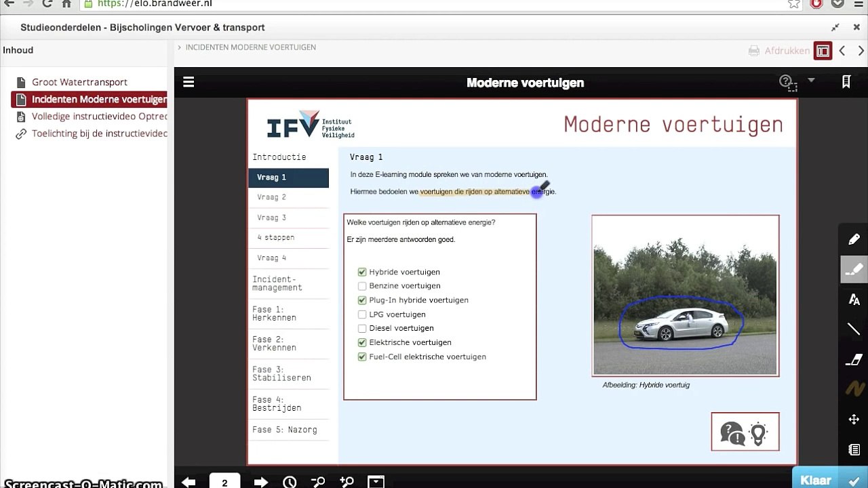
Task: Exit fullscreen with the collapse arrows icon
Action: pyautogui.click(x=835, y=28)
